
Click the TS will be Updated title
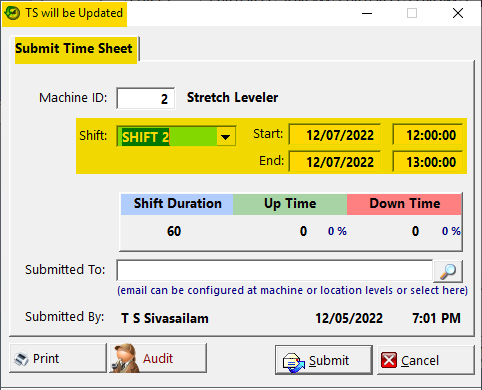coord(74,13)
